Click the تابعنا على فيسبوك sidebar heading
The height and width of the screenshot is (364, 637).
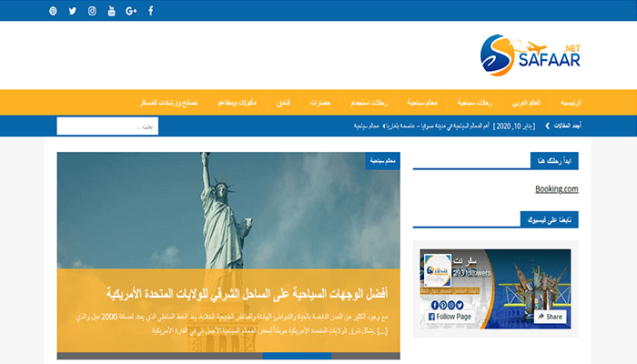click(550, 220)
